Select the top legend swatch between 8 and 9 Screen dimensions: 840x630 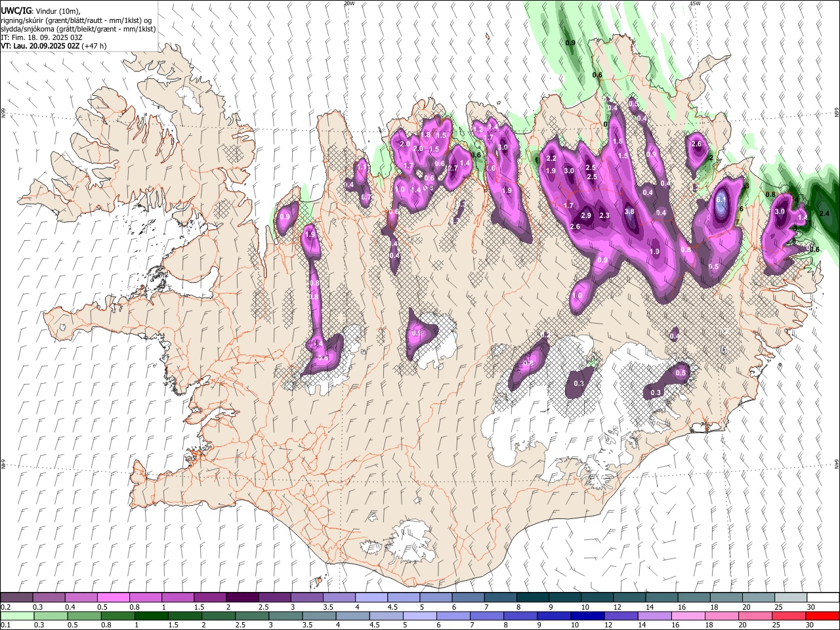[x=533, y=597]
